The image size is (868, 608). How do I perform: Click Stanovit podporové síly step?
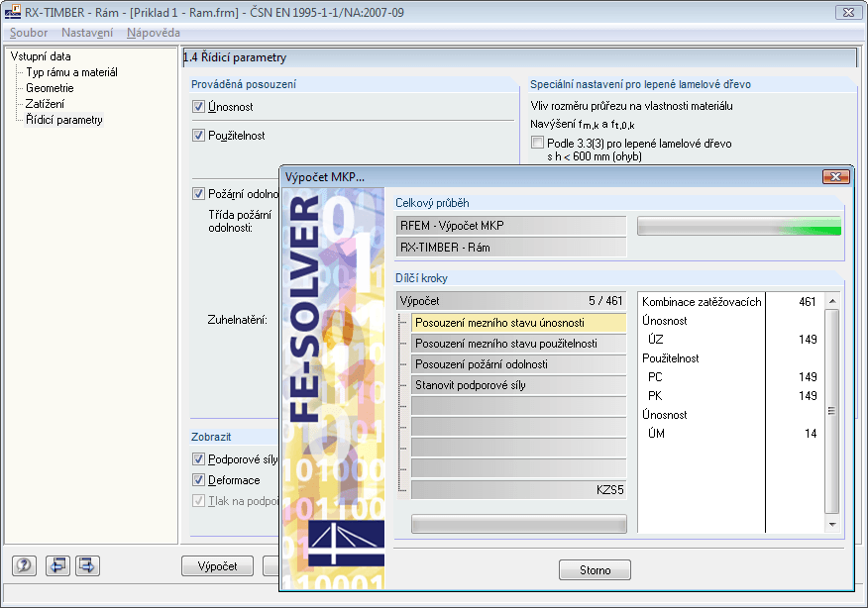[x=518, y=385]
